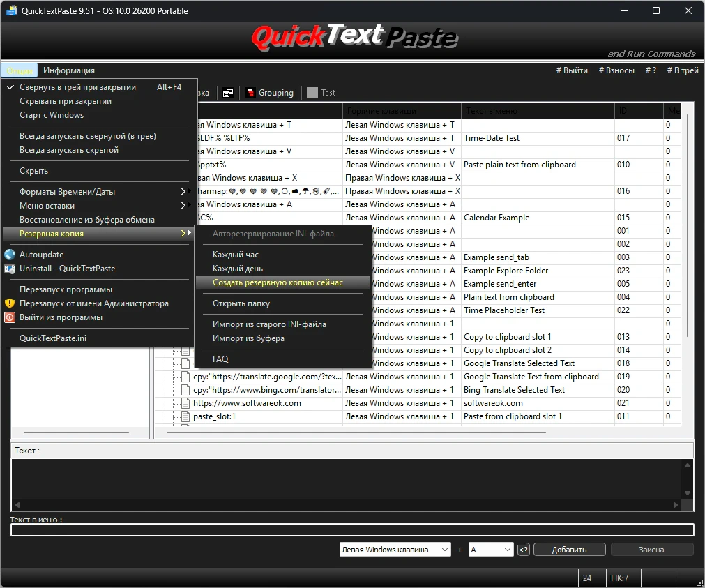
Task: Open the 'Опции' menu
Action: (20, 70)
